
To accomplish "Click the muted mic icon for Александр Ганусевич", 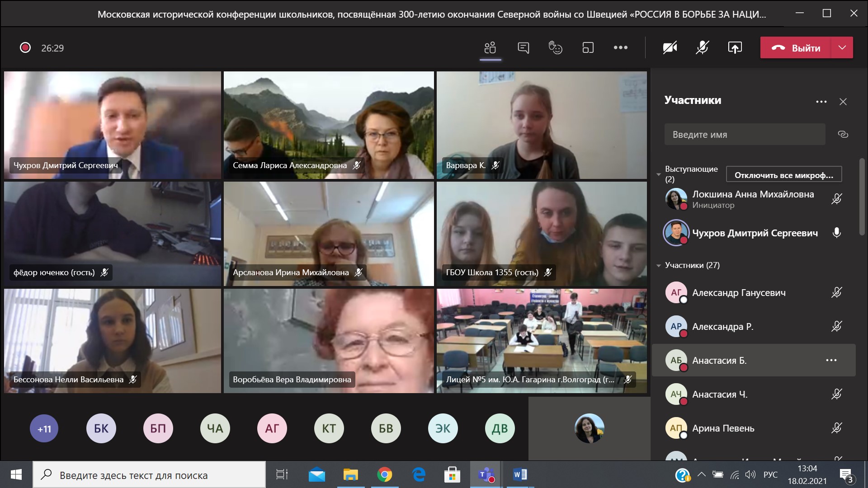I will [837, 293].
